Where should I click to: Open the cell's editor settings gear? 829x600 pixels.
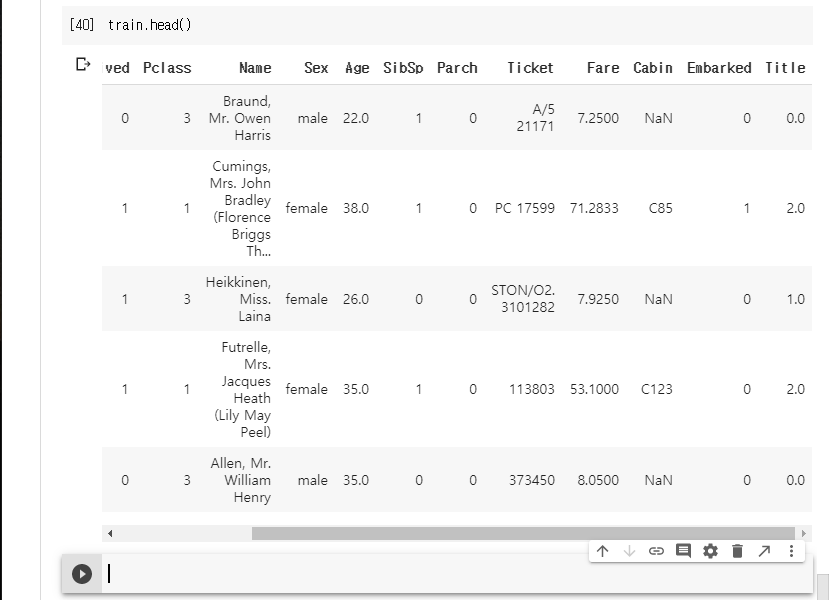pyautogui.click(x=710, y=551)
